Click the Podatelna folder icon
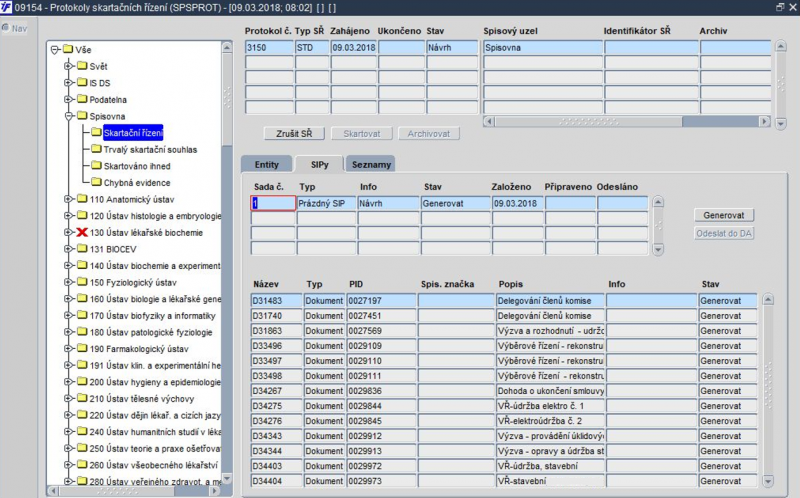 tap(82, 100)
